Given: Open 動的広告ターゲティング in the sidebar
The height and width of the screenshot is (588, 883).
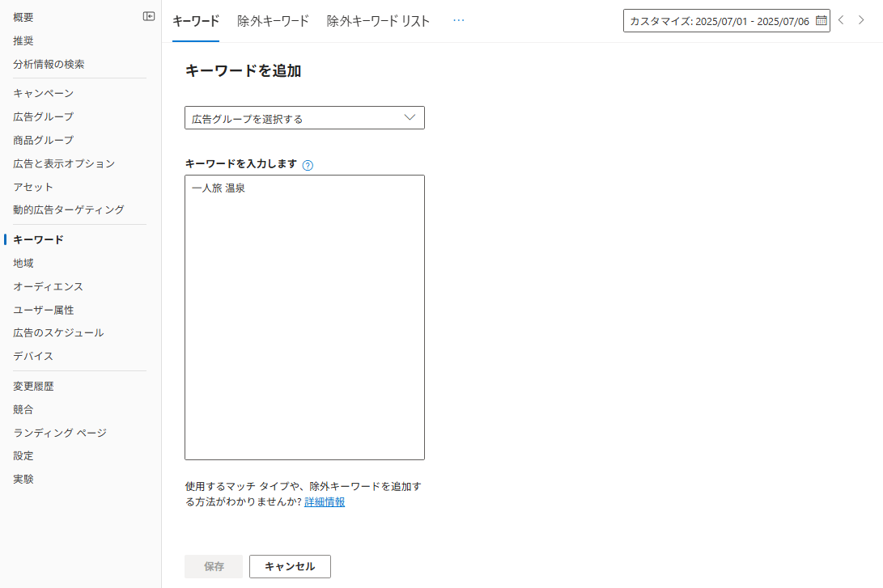Looking at the screenshot, I should pos(69,209).
